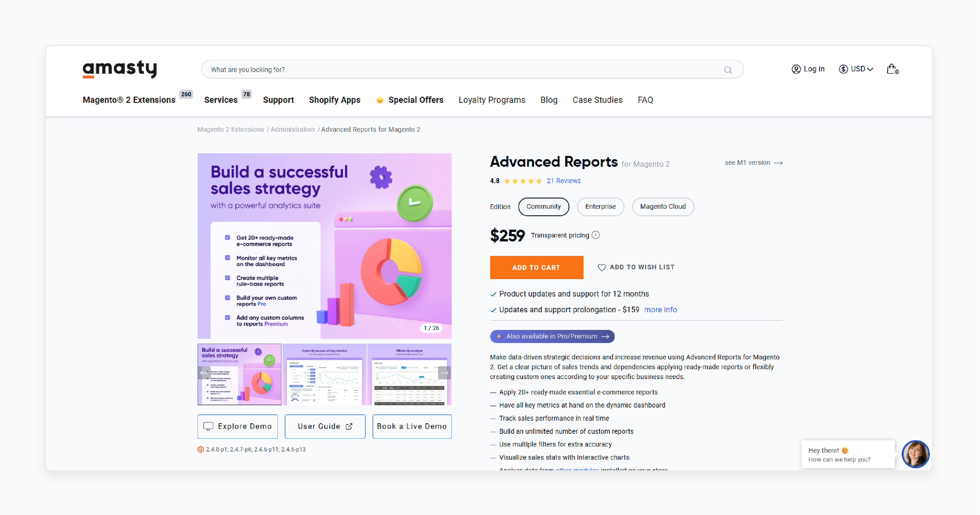Click the monitor icon on Explore Demo

click(208, 426)
